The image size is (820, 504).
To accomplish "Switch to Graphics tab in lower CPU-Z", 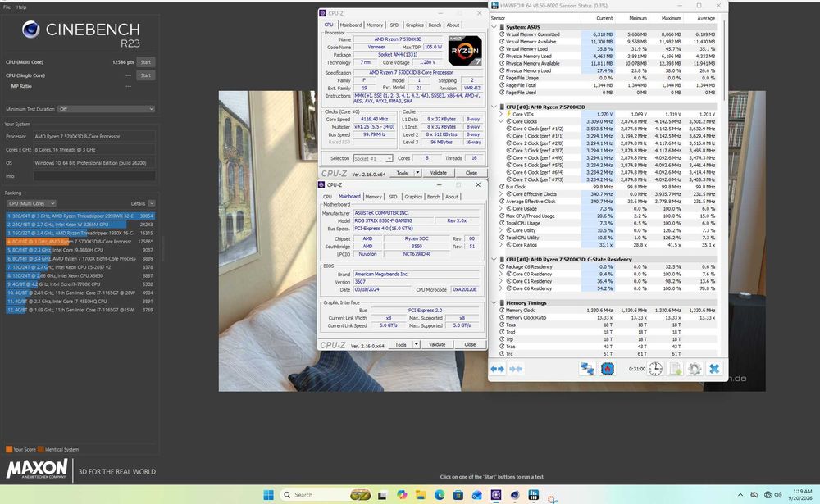I will pyautogui.click(x=413, y=197).
